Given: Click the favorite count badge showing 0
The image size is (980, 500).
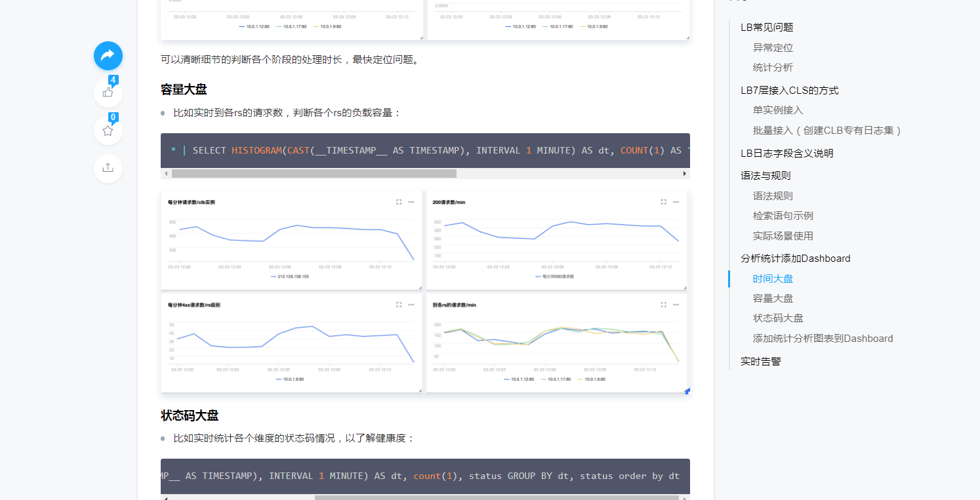Looking at the screenshot, I should pyautogui.click(x=113, y=117).
